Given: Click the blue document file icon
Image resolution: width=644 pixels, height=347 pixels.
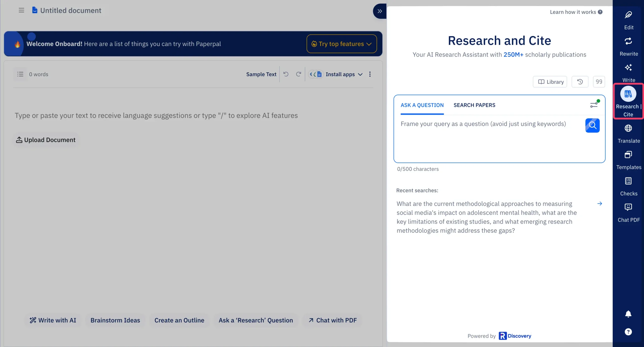Looking at the screenshot, I should pyautogui.click(x=35, y=10).
